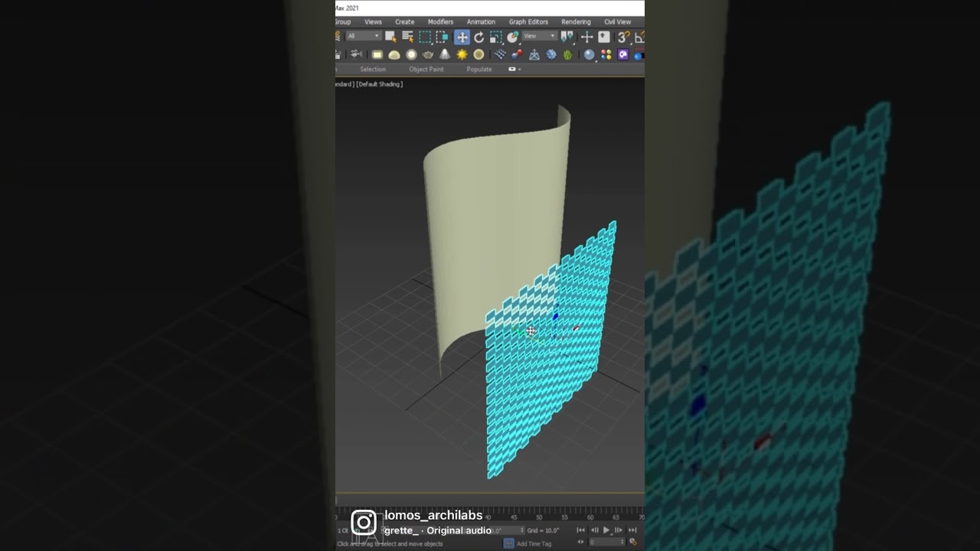Click timeline tick at frame 65
980x551 pixels.
pyautogui.click(x=616, y=517)
